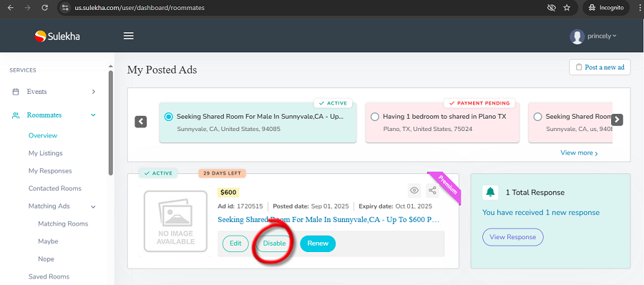Open Contacted Rooms in the sidebar
Screen dimensions: 644x285
[55, 188]
